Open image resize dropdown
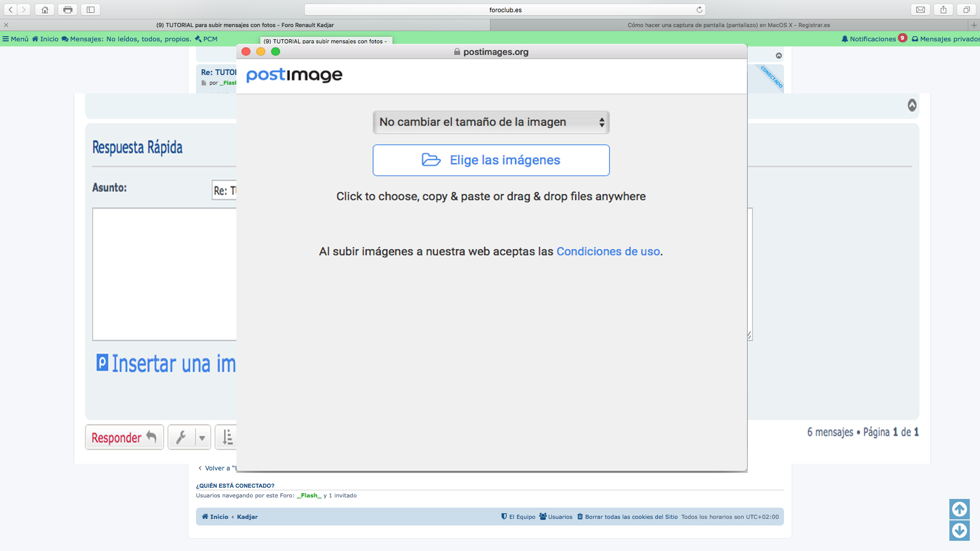 click(x=491, y=122)
